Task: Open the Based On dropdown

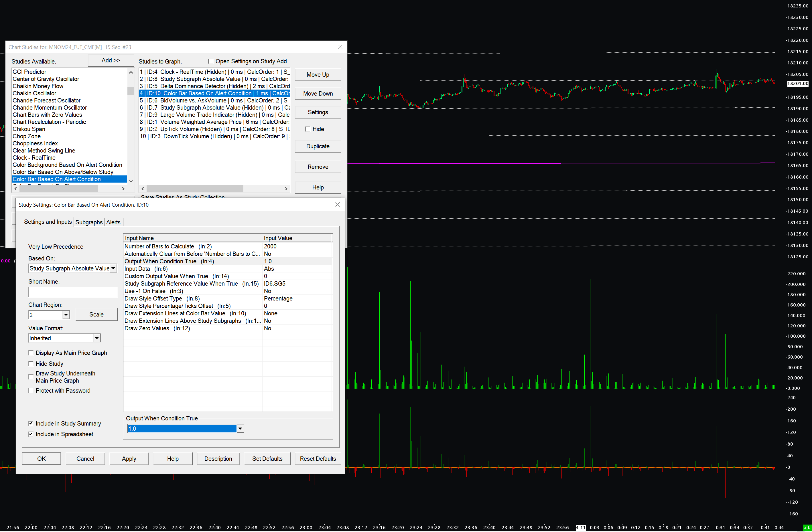Action: click(x=113, y=268)
